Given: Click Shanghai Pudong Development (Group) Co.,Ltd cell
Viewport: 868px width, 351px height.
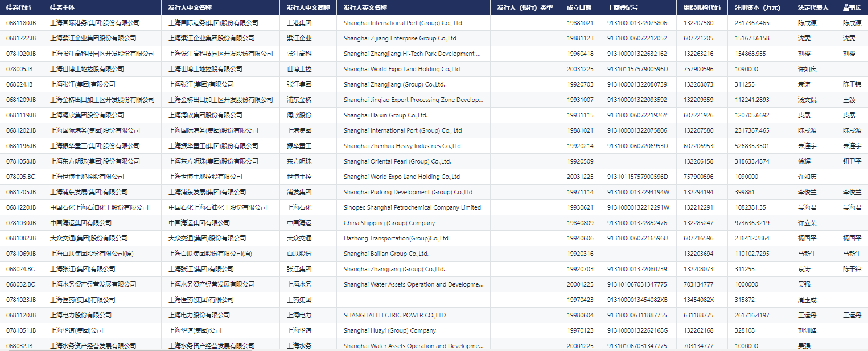Looking at the screenshot, I should tap(413, 192).
